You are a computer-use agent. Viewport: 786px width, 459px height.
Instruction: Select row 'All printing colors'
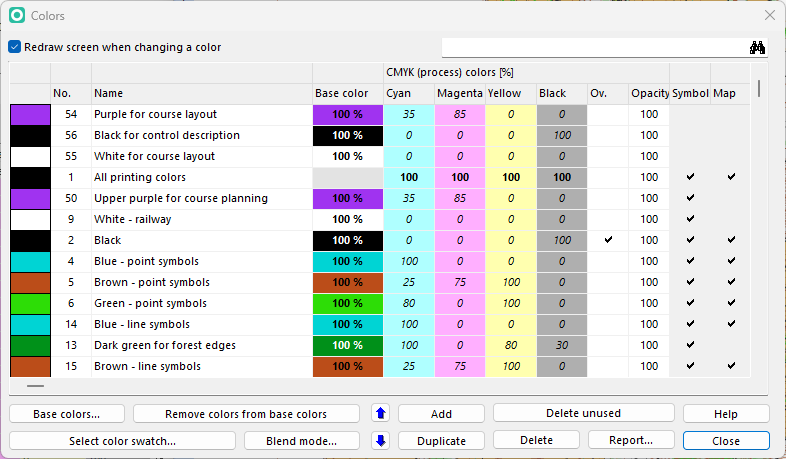click(x=380, y=177)
